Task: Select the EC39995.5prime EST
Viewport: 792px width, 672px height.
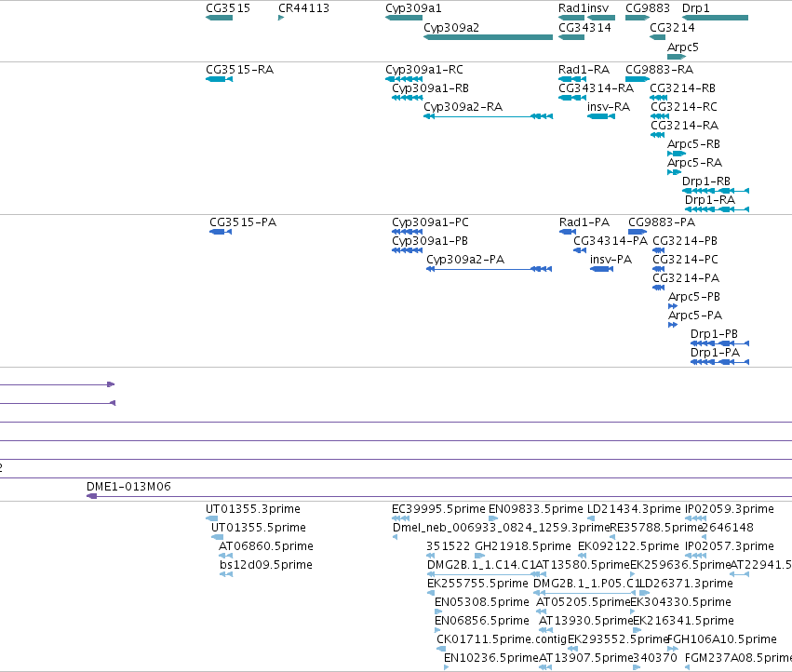Action: (x=438, y=509)
